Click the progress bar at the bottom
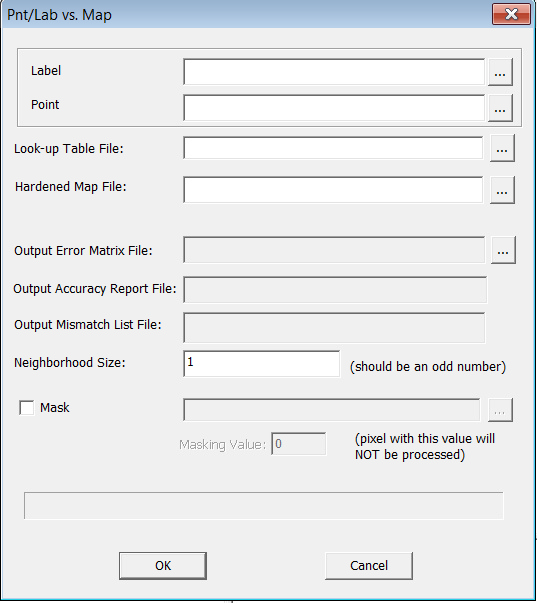 (263, 506)
